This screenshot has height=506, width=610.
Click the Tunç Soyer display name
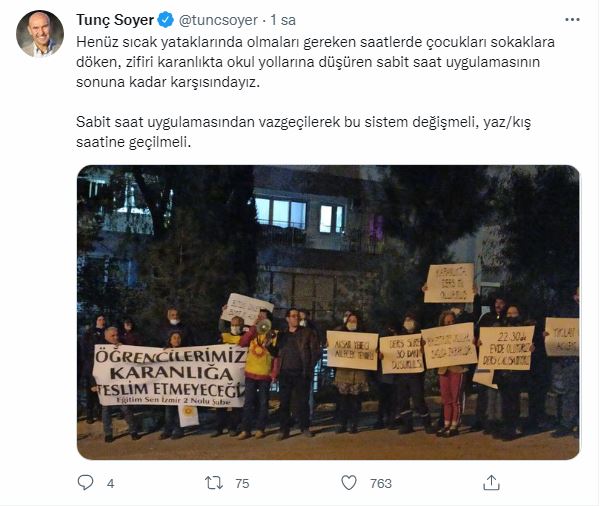tap(115, 20)
